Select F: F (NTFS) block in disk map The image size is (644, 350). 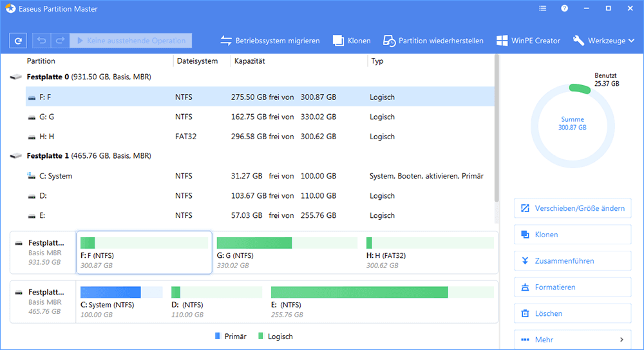pyautogui.click(x=144, y=253)
